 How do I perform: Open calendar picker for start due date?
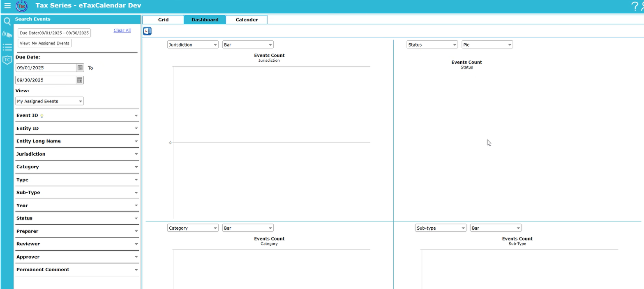[80, 68]
